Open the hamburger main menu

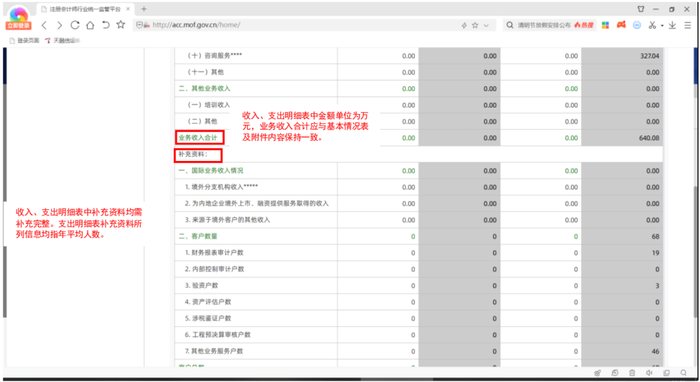(688, 25)
